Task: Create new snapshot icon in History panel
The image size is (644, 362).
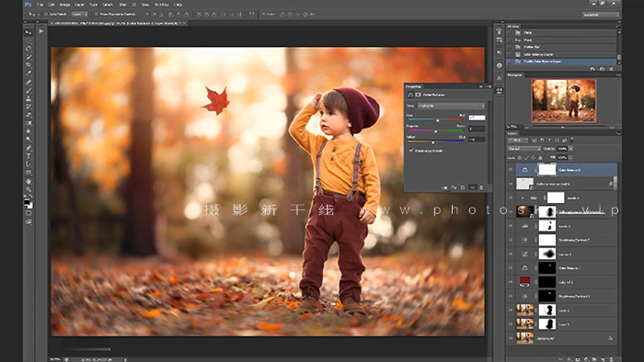Action: (x=602, y=69)
